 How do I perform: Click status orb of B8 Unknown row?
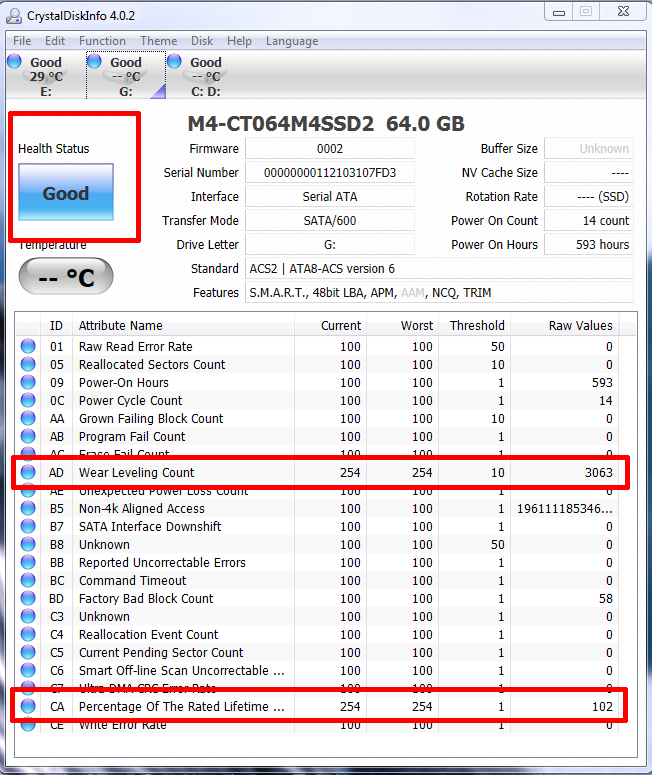(x=28, y=544)
